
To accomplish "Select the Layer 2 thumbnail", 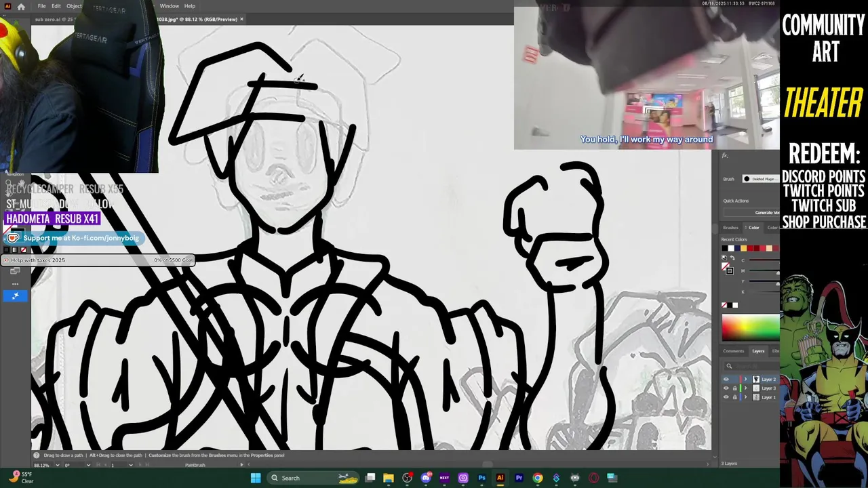I will click(756, 380).
